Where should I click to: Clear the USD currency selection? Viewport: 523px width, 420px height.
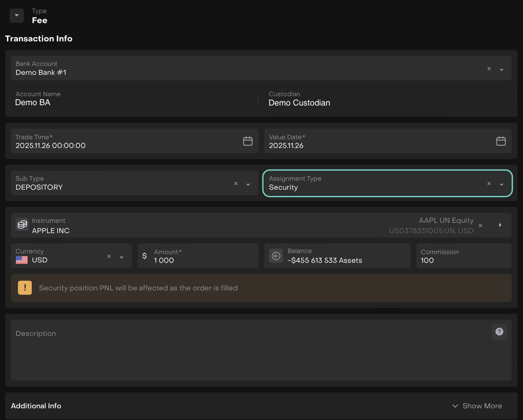coord(109,257)
